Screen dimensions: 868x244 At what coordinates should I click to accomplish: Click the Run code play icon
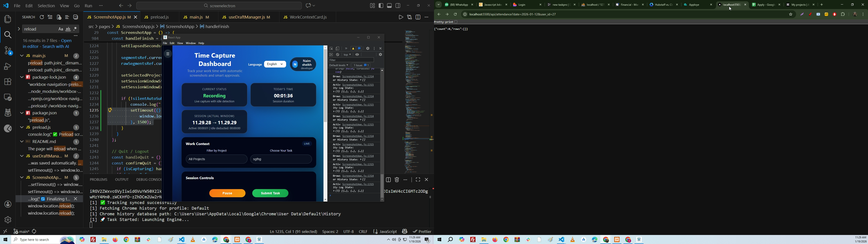pyautogui.click(x=401, y=17)
